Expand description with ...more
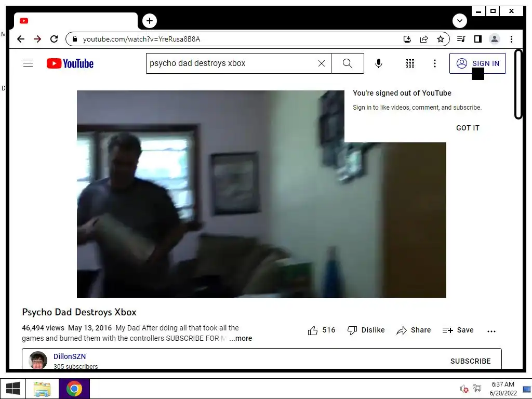532x399 pixels. [241, 338]
